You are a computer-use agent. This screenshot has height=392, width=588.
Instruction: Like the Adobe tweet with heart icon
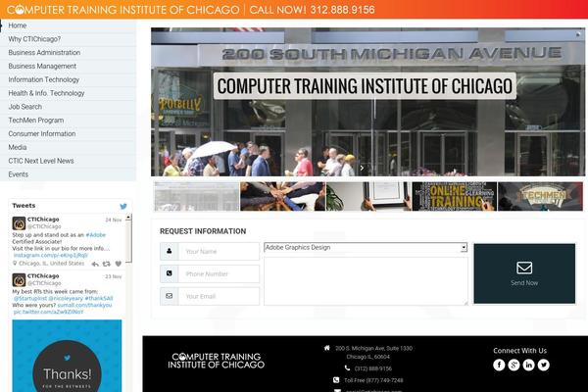(119, 264)
